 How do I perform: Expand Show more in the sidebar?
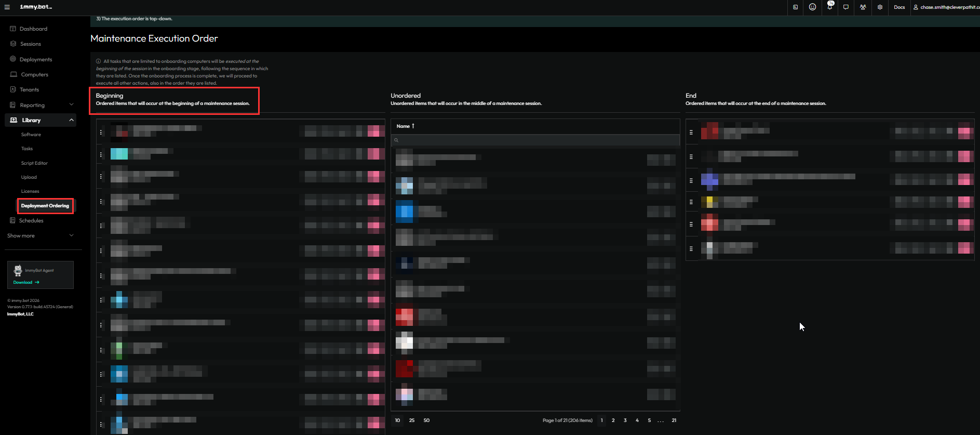71,235
